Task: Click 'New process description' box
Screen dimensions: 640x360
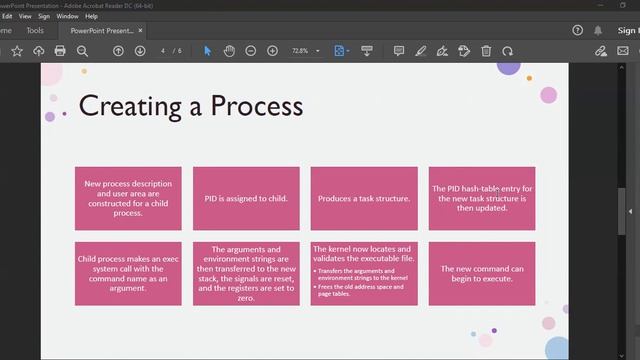Action: pos(128,198)
